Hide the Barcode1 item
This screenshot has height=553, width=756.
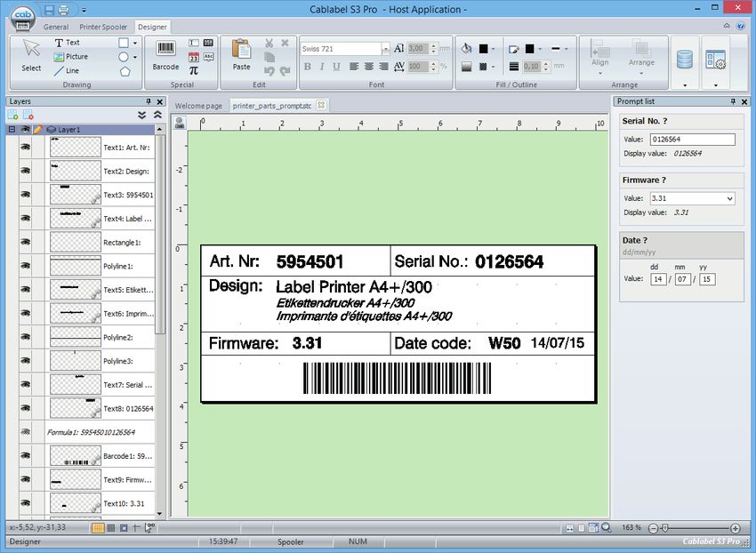click(25, 455)
